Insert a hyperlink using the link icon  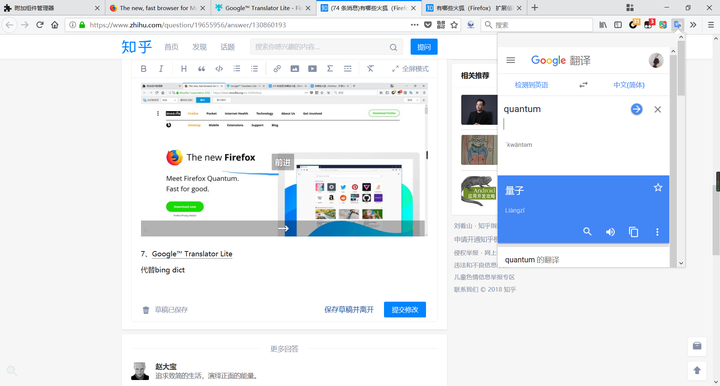(x=277, y=68)
